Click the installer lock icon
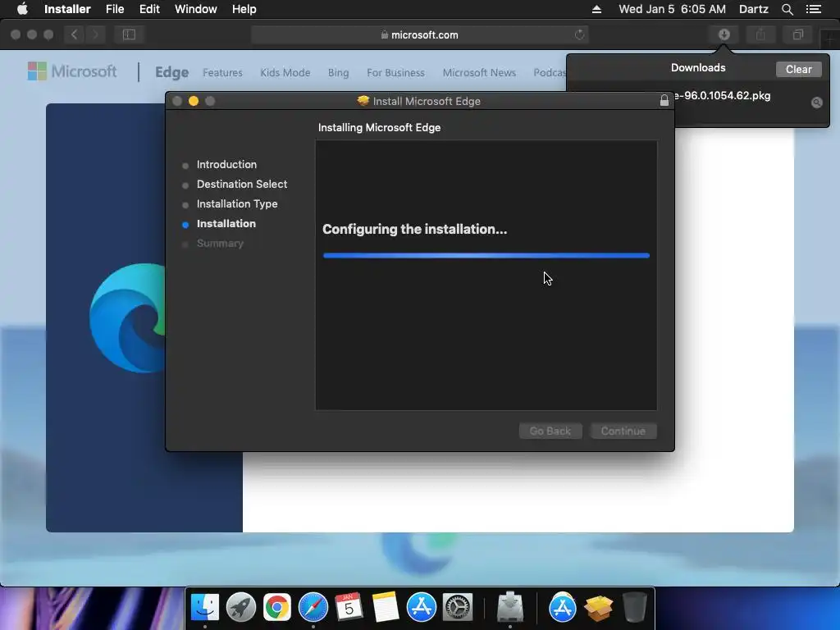Image resolution: width=840 pixels, height=630 pixels. (664, 100)
